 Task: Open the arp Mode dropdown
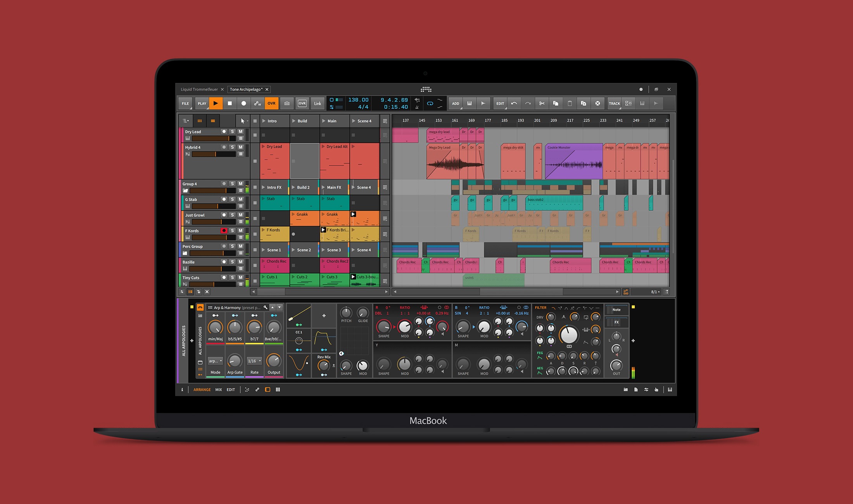(215, 361)
